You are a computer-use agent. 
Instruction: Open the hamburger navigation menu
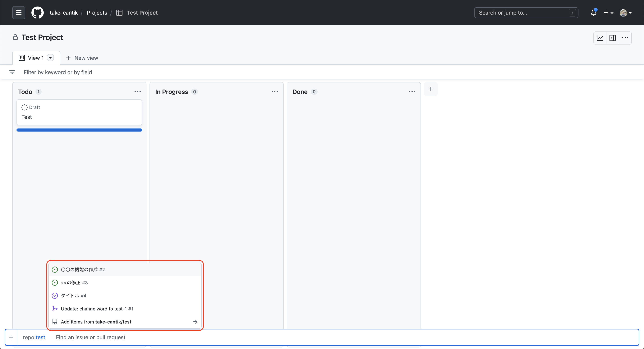[x=19, y=12]
